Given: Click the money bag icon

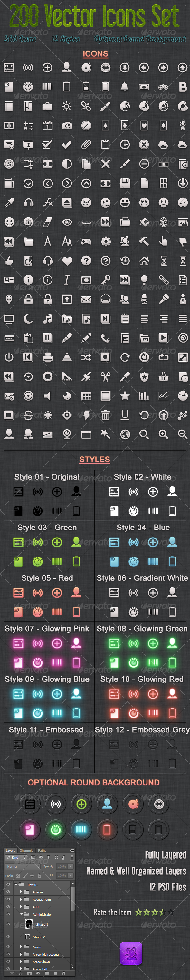Looking at the screenshot, I should pos(183,300).
